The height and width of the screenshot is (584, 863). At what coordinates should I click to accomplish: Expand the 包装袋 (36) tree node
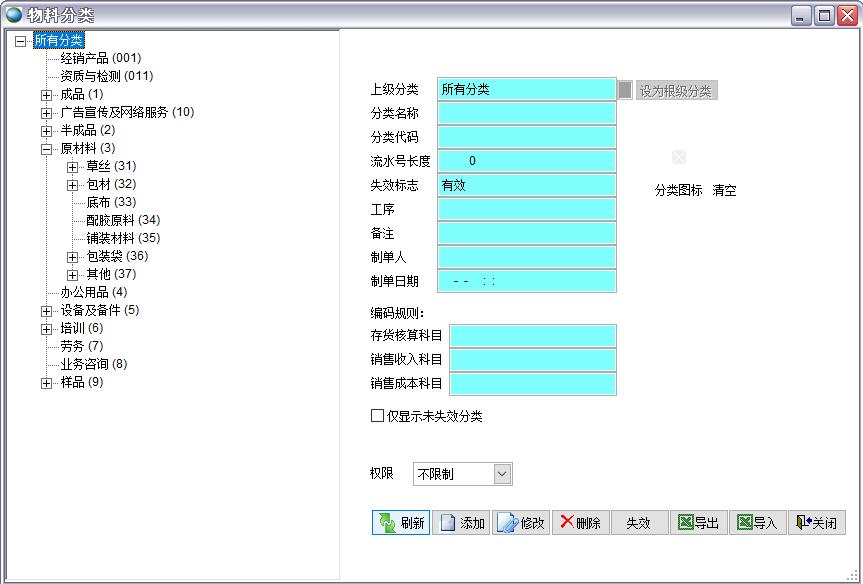pos(72,256)
